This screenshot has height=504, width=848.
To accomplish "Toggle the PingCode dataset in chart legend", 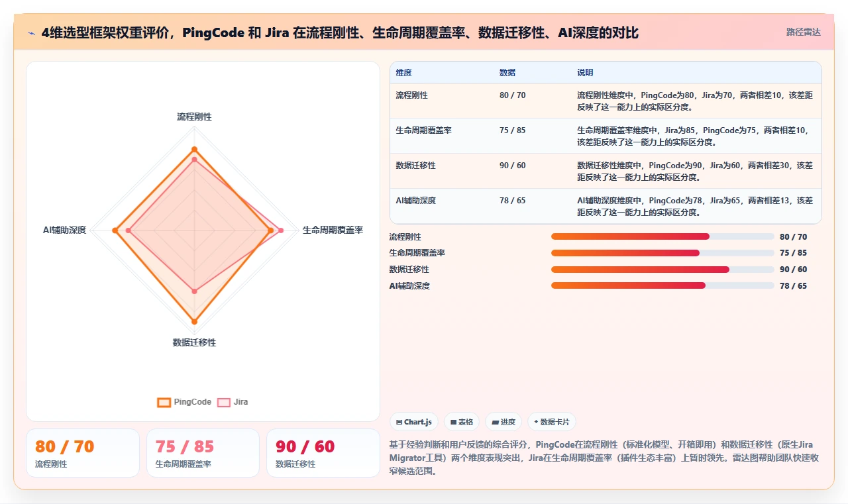I will coord(184,402).
